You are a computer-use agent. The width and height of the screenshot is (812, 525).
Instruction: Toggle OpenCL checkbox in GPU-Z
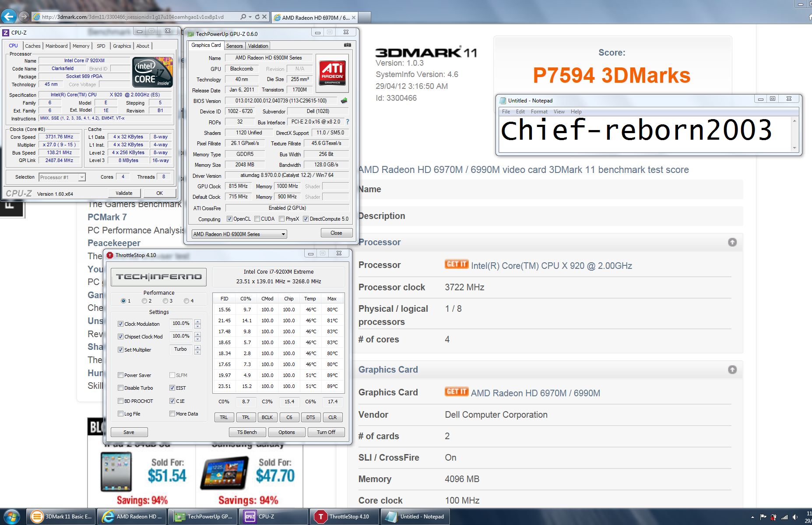point(229,219)
